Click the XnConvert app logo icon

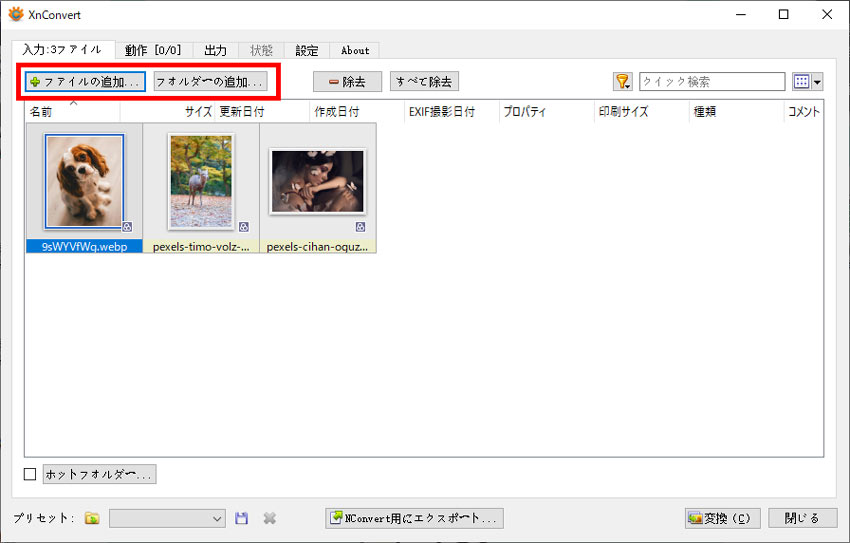click(16, 15)
